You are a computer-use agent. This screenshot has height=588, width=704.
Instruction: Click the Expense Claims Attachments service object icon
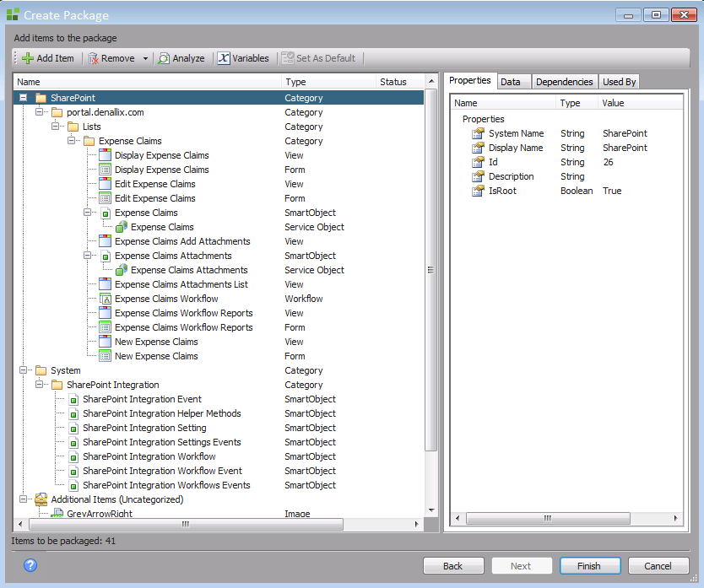[x=122, y=270]
